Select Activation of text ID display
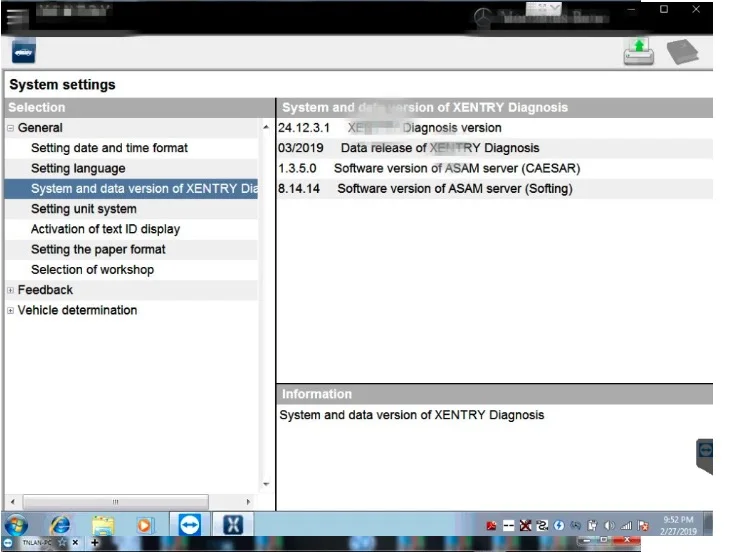Viewport: 736px width, 552px height. click(131, 229)
